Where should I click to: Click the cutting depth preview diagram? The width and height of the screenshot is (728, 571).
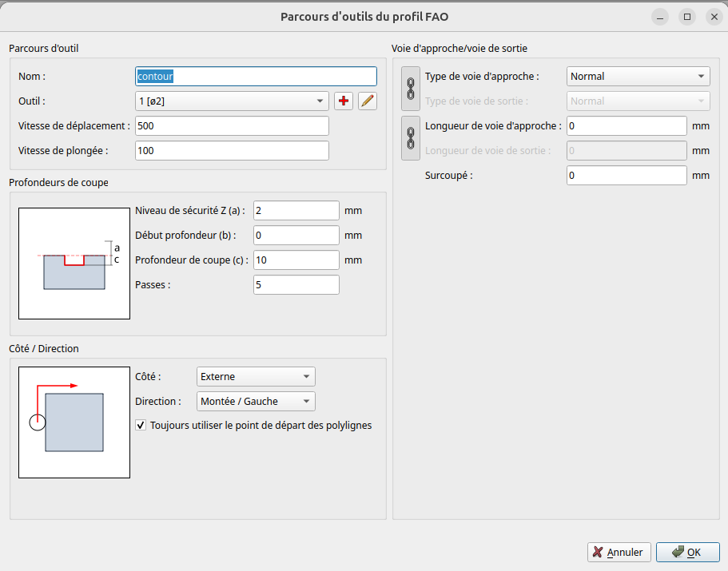74,264
